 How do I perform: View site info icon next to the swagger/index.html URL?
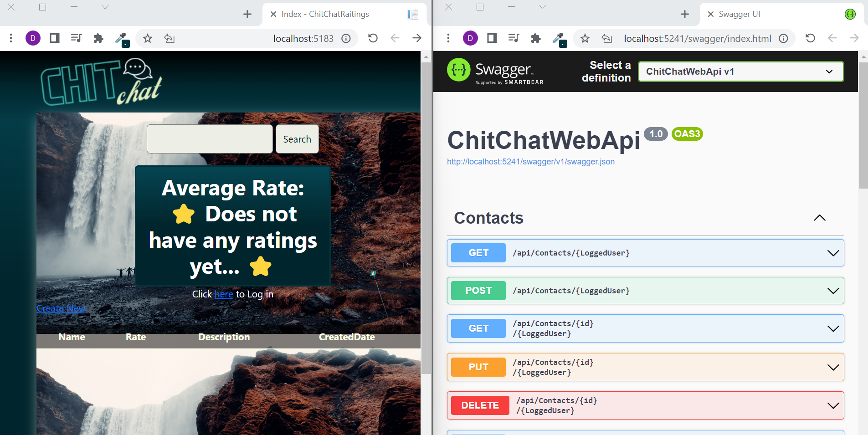tap(783, 38)
